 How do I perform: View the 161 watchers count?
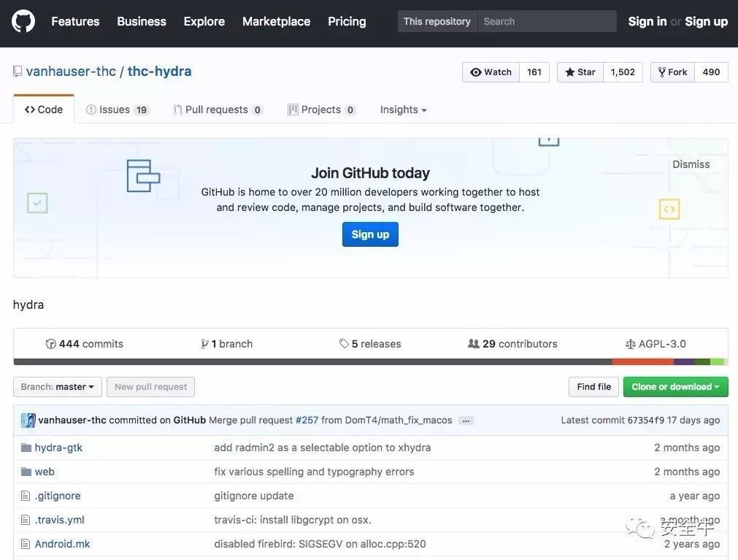tap(534, 72)
